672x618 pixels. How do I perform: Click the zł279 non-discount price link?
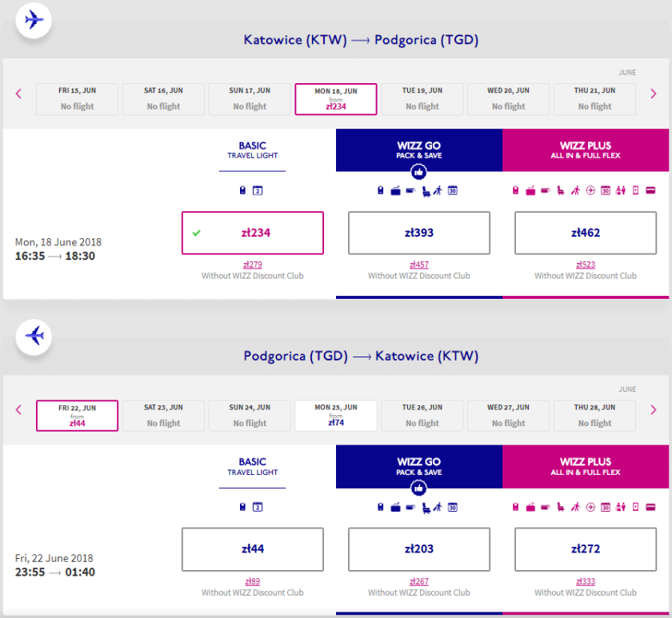(253, 265)
